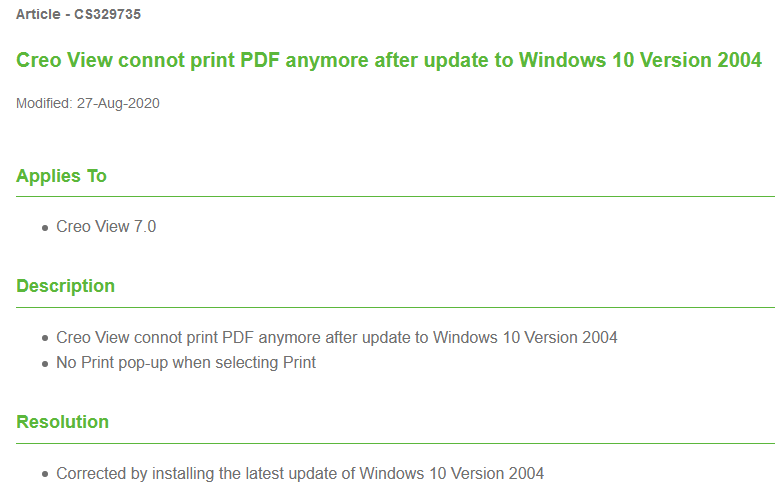775x503 pixels.
Task: Click the 'No Print pop-up when selecting Print' line
Action: click(x=186, y=363)
